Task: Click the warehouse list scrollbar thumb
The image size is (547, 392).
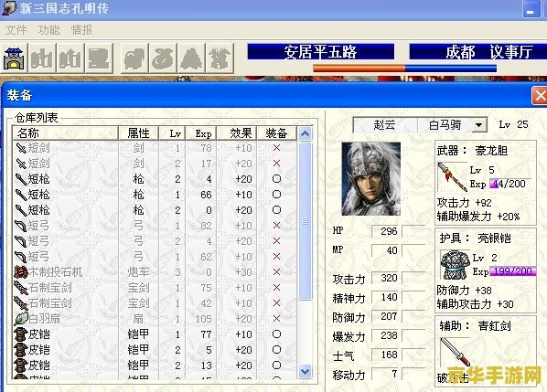Action: click(x=305, y=221)
